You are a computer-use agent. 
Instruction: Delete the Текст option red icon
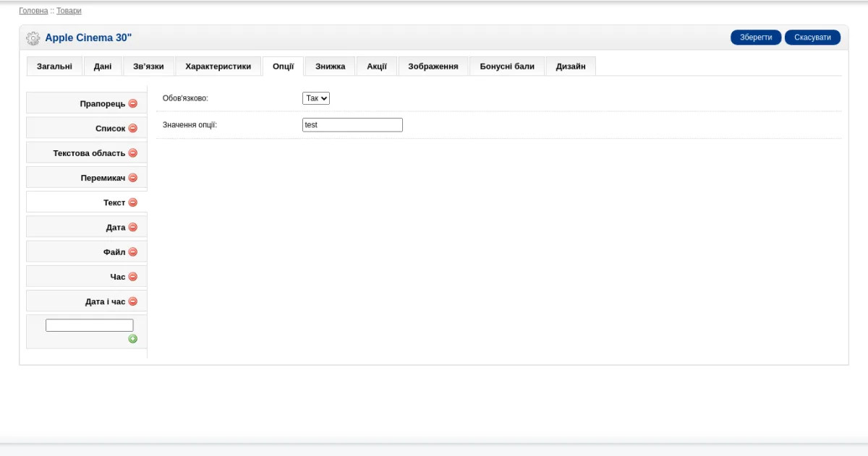click(133, 202)
